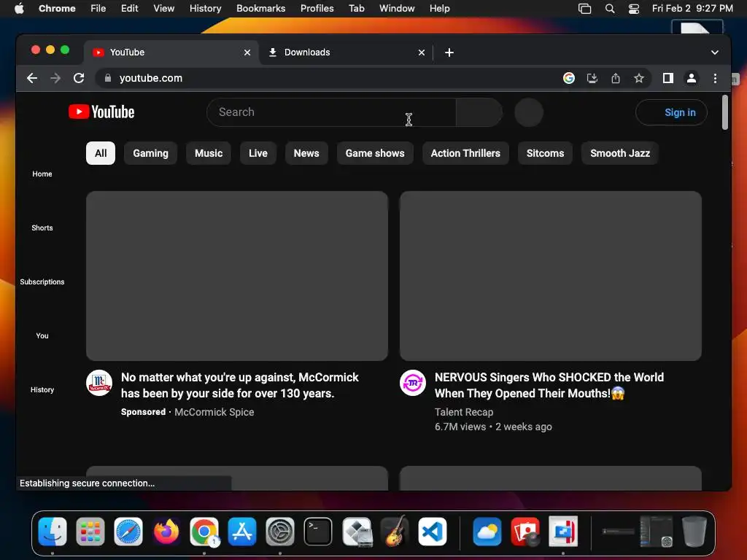This screenshot has height=560, width=747.
Task: Open NERVOUS Singers video title
Action: (549, 385)
